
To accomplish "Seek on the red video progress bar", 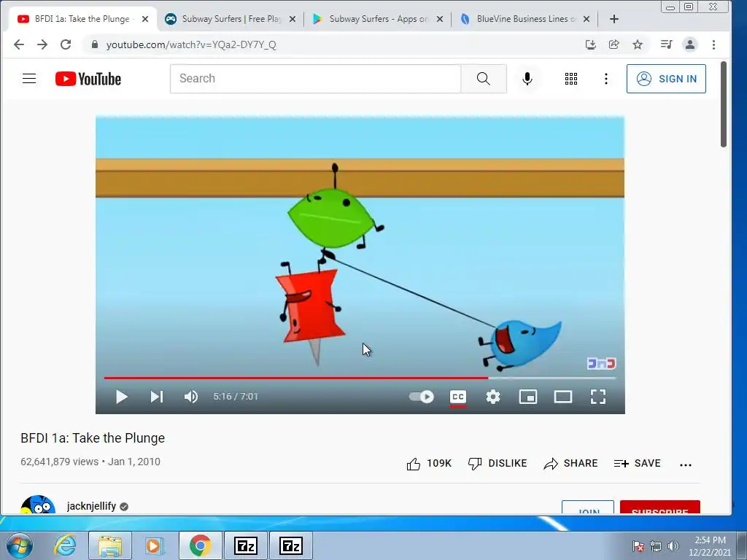I will tap(360, 378).
